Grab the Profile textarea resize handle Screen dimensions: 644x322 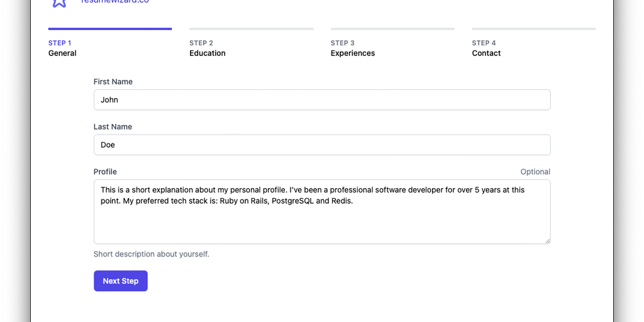coord(547,240)
